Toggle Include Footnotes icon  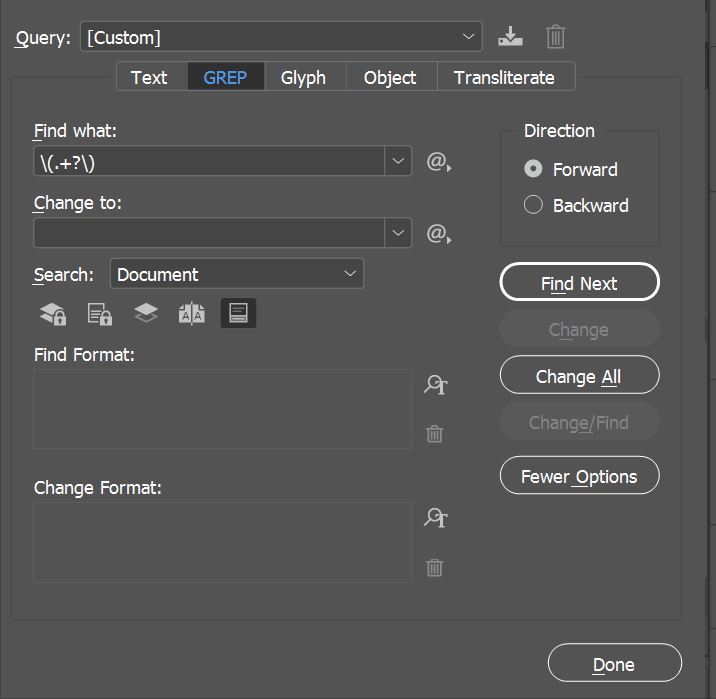click(x=238, y=314)
